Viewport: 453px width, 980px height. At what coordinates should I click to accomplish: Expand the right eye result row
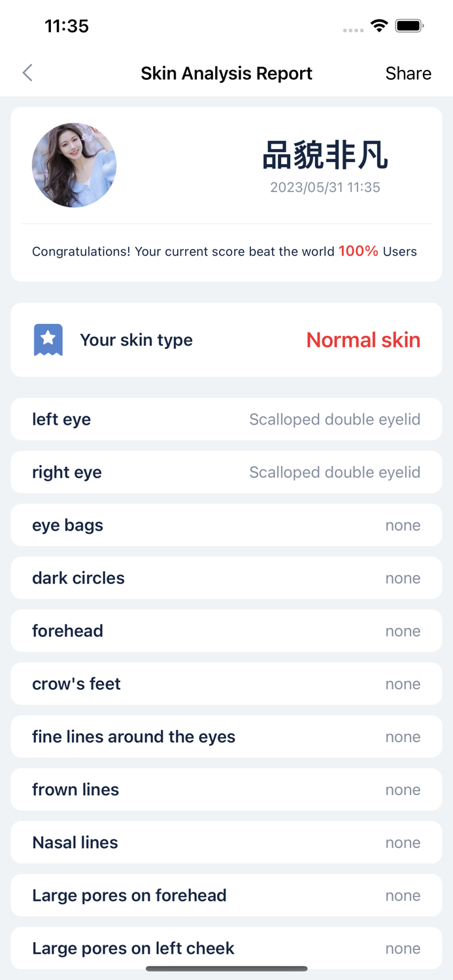226,472
